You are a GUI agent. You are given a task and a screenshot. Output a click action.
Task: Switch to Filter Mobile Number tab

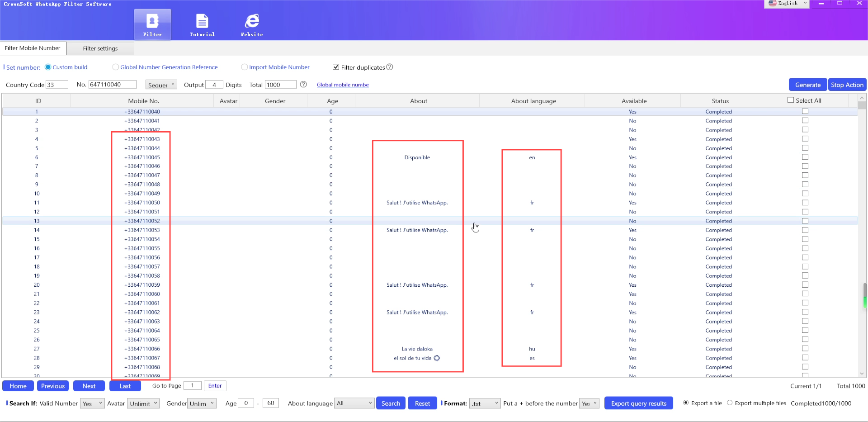(x=33, y=48)
